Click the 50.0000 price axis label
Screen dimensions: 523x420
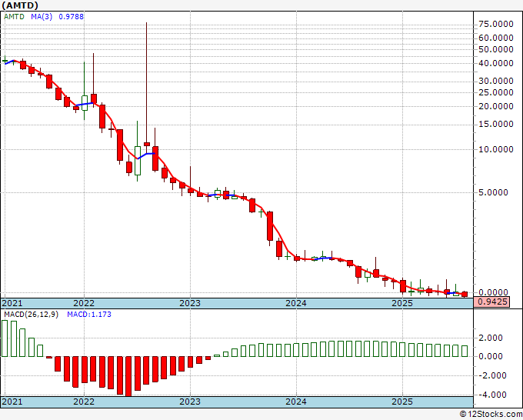(x=495, y=49)
